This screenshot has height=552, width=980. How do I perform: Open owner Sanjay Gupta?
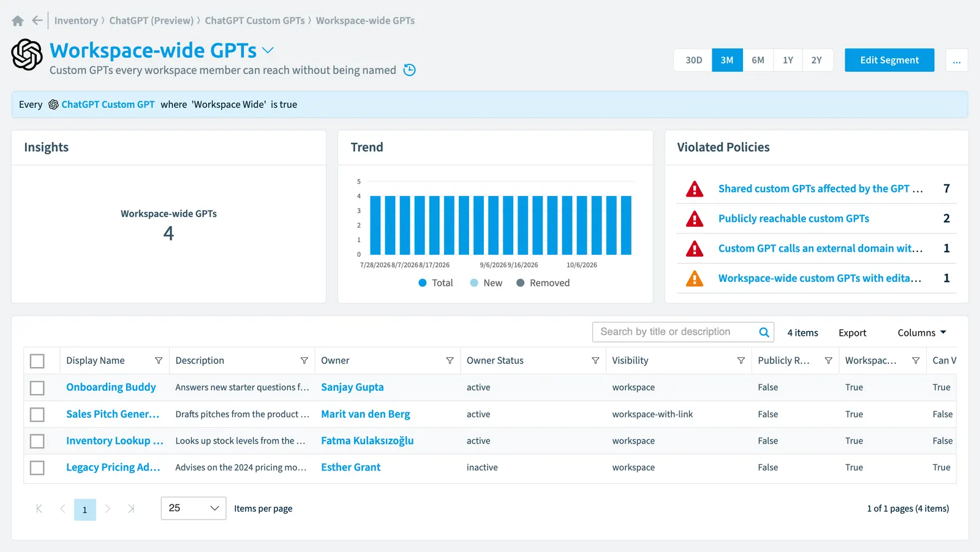tap(352, 387)
